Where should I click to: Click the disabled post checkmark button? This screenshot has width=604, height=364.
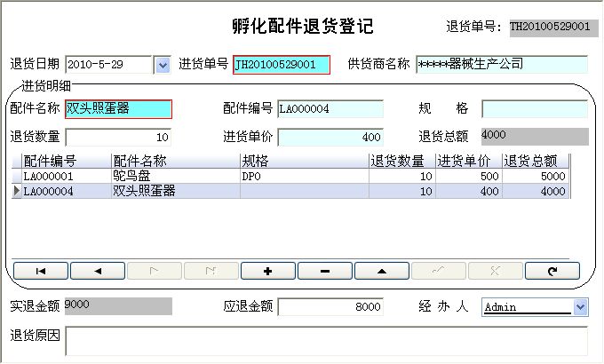click(x=439, y=271)
